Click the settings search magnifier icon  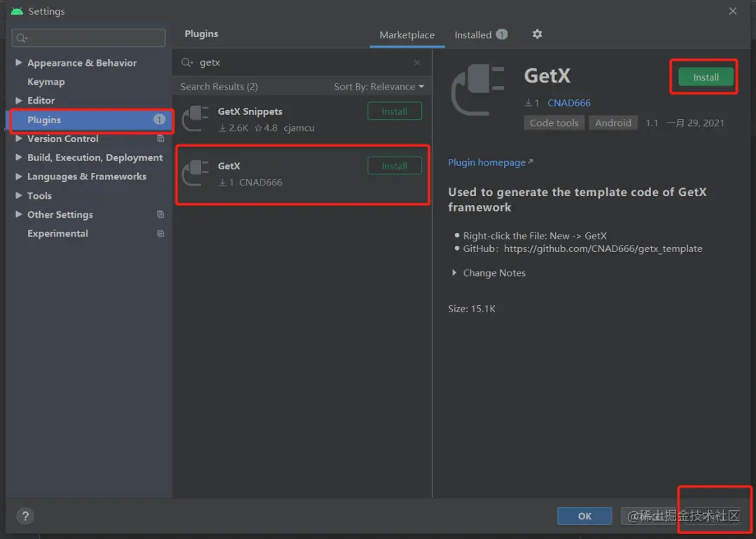point(21,38)
